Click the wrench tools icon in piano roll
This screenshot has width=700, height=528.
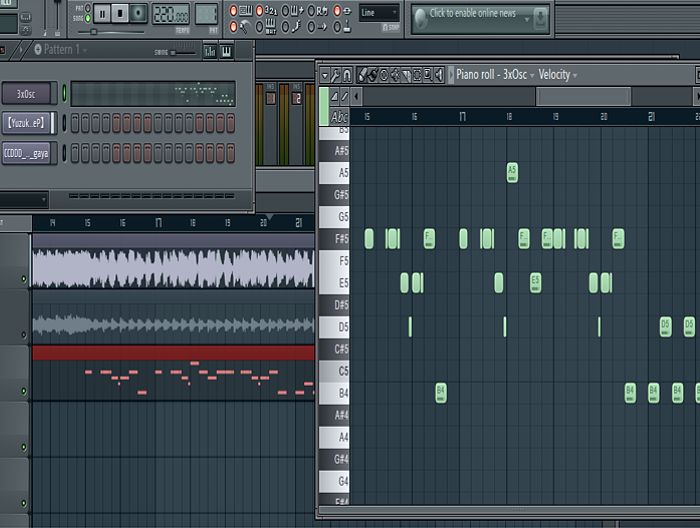coord(335,74)
